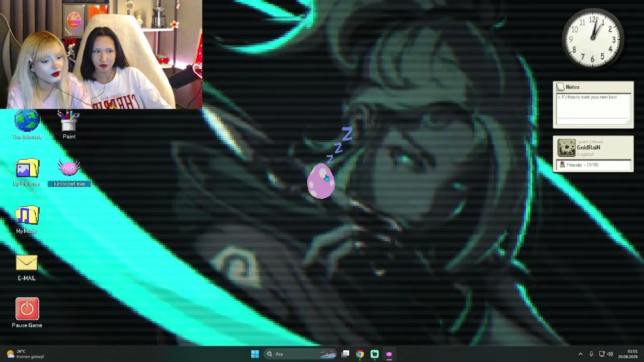The height and width of the screenshot is (362, 644).
Task: Open the display/network tray icon
Action: point(601,354)
